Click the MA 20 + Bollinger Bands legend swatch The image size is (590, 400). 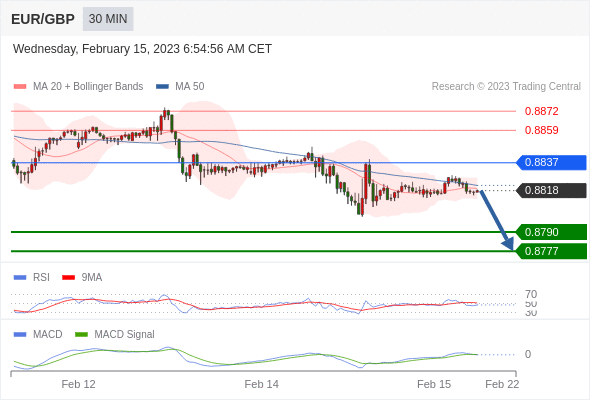pyautogui.click(x=20, y=87)
